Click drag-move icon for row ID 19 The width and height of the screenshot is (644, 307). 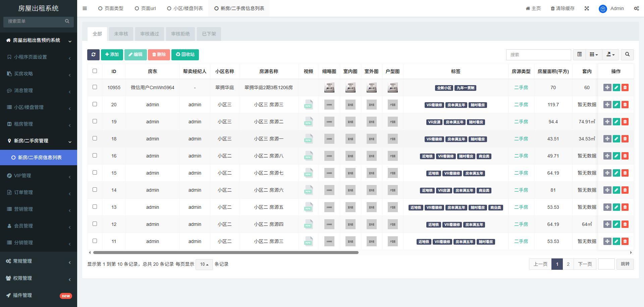coord(607,122)
